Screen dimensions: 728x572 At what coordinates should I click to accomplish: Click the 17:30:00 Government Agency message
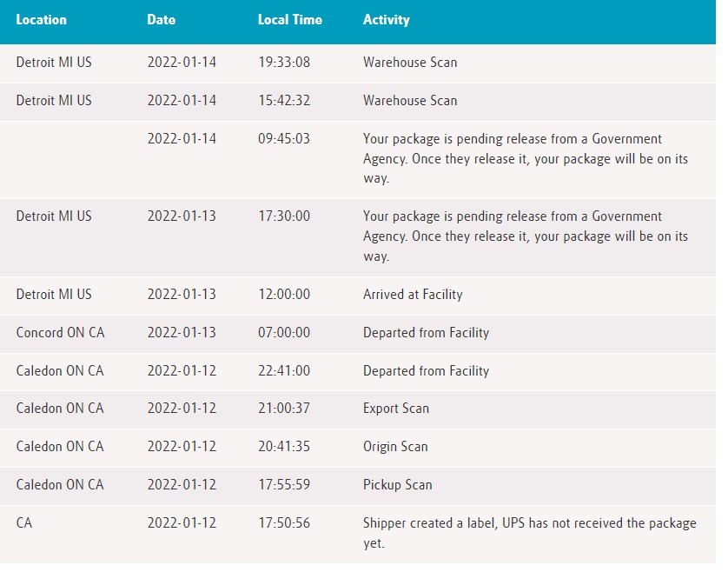(x=525, y=236)
